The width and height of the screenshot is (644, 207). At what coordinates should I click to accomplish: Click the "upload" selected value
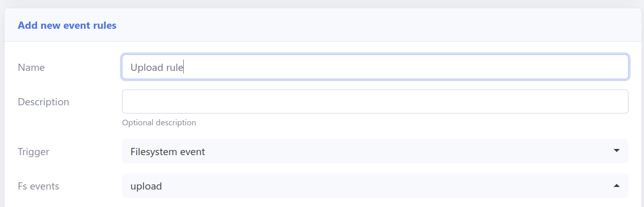(x=146, y=186)
